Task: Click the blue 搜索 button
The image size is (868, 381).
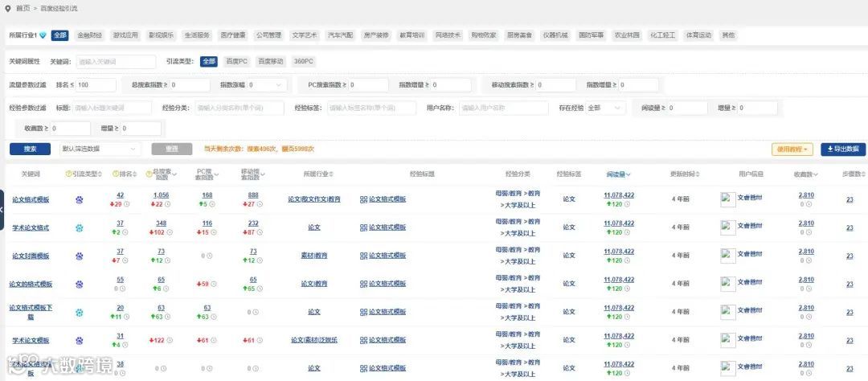Action: (x=30, y=149)
